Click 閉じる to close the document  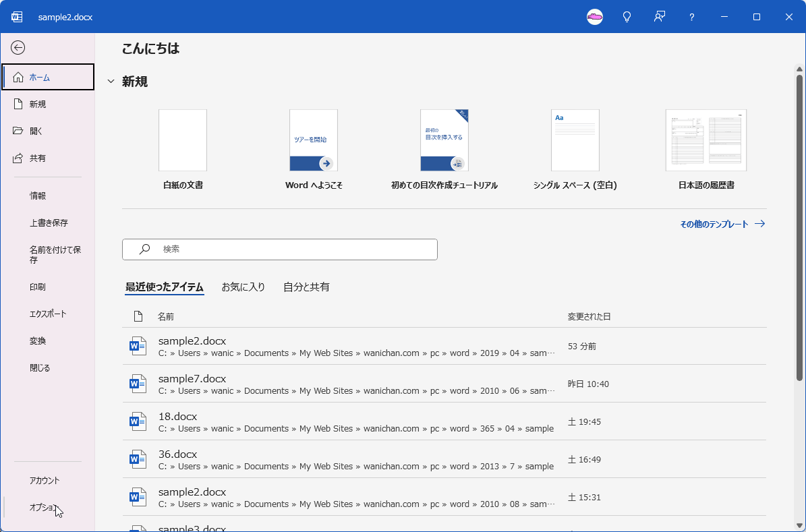coord(48,368)
